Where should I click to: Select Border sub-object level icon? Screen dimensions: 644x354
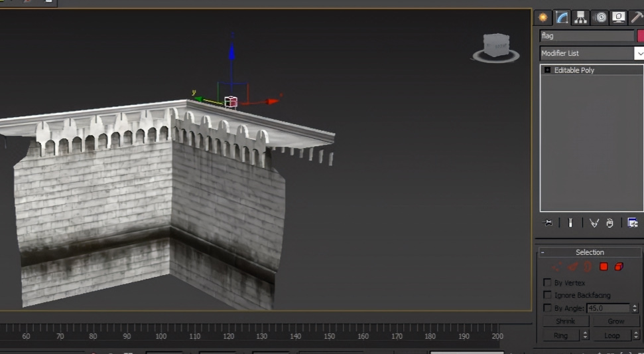(588, 267)
